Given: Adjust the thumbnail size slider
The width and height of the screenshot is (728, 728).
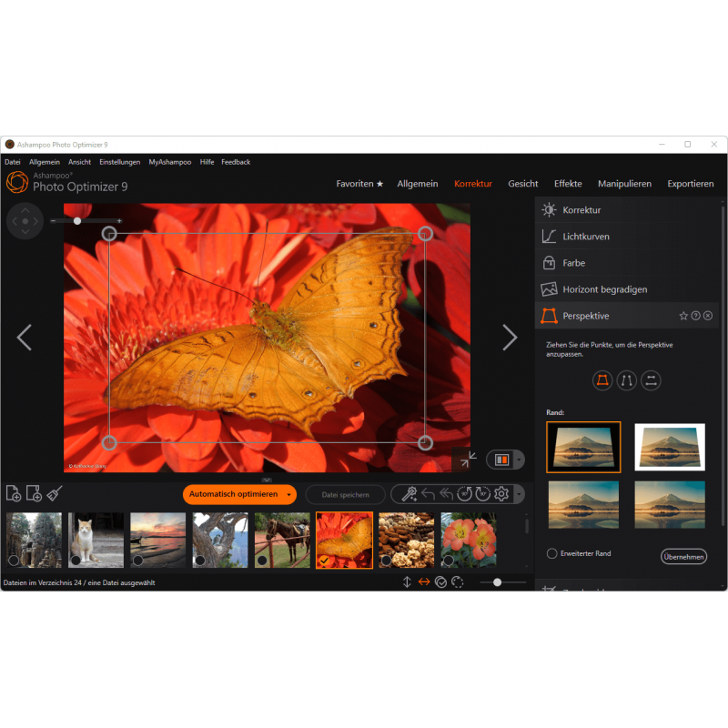Looking at the screenshot, I should [x=498, y=582].
